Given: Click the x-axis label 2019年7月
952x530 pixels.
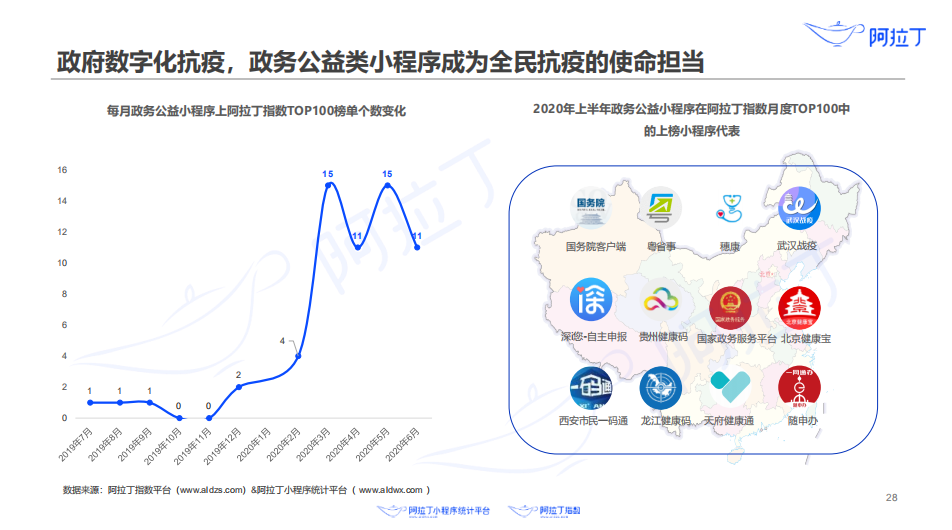Looking at the screenshot, I should [x=76, y=444].
